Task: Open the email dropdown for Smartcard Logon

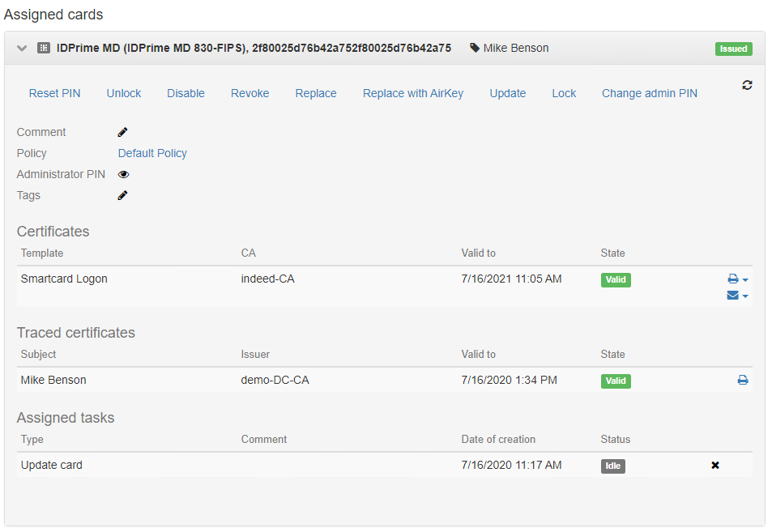Action: point(737,296)
